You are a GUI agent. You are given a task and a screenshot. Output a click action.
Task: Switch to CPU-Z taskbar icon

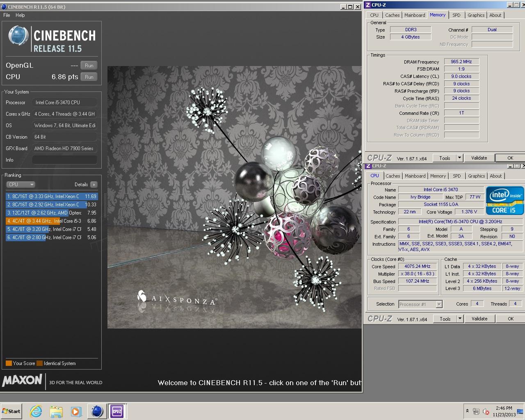[x=117, y=411]
